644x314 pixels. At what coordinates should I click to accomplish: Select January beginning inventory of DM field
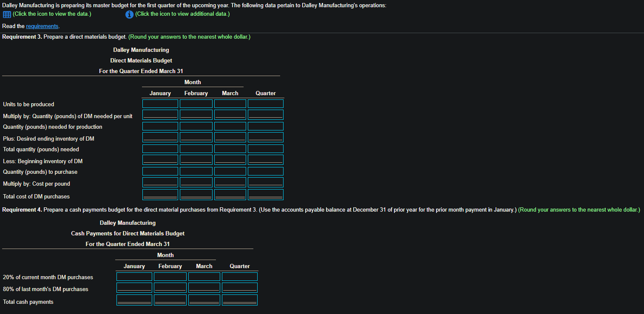pos(160,160)
